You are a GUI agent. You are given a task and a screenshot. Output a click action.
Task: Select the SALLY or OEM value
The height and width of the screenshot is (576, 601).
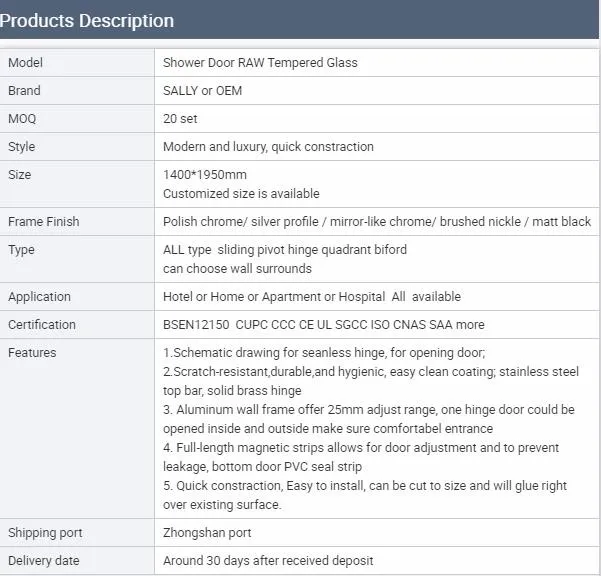click(202, 91)
